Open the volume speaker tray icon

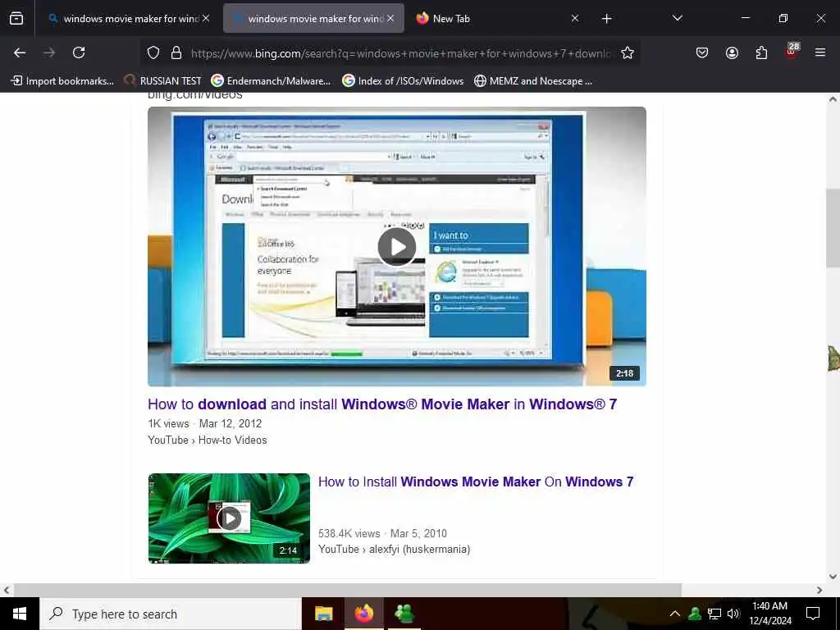(x=733, y=614)
